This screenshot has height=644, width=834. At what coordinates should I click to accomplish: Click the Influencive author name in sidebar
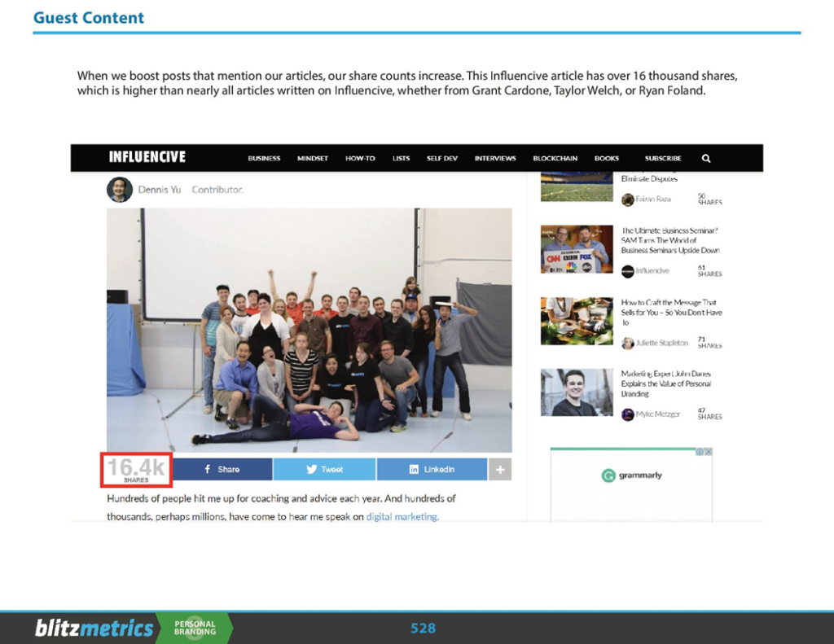652,270
